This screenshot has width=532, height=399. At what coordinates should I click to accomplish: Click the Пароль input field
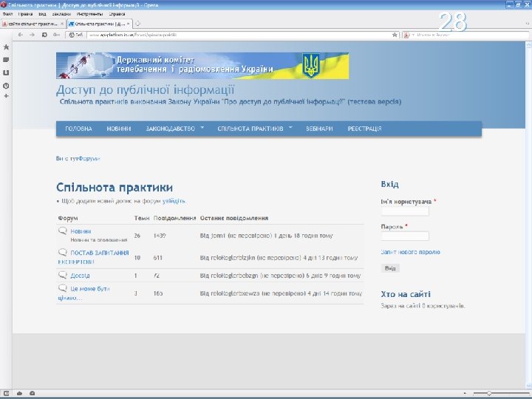(405, 236)
